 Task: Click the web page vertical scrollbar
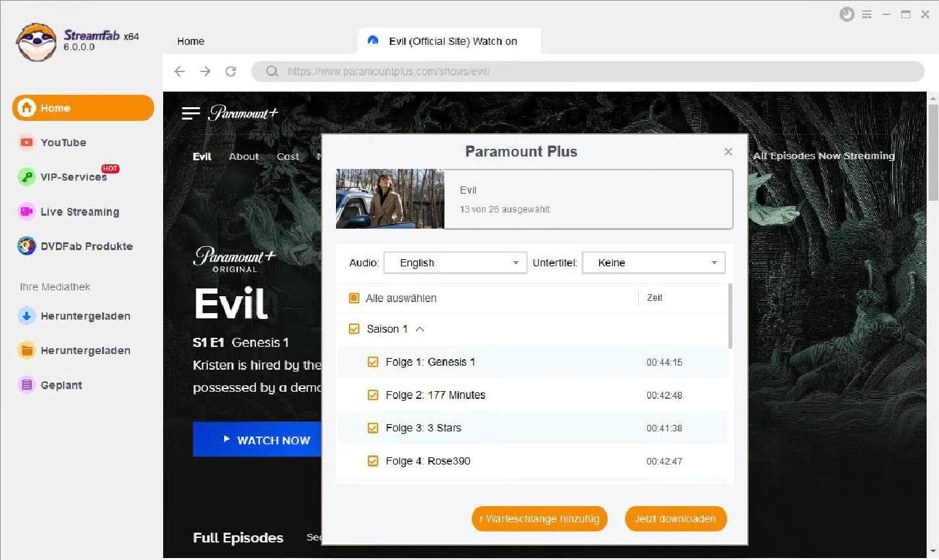(933, 153)
